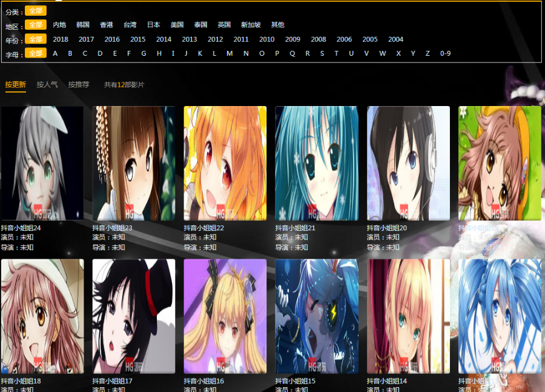545x392 pixels.
Task: Switch to the 按推荐 sort tab
Action: point(79,85)
